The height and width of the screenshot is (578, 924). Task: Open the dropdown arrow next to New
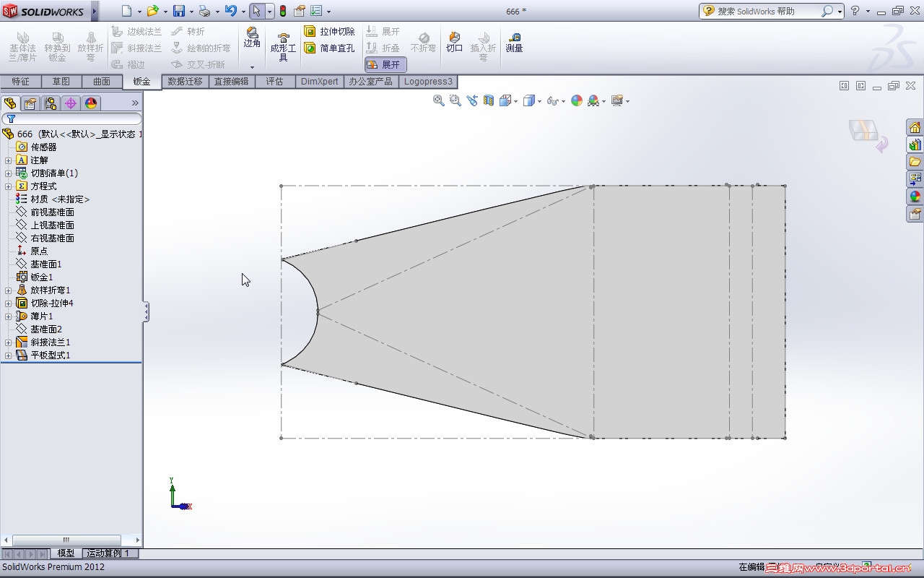(139, 12)
